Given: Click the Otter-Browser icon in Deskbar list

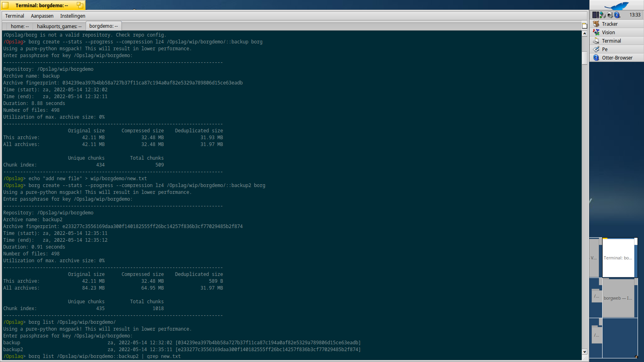Looking at the screenshot, I should (596, 58).
